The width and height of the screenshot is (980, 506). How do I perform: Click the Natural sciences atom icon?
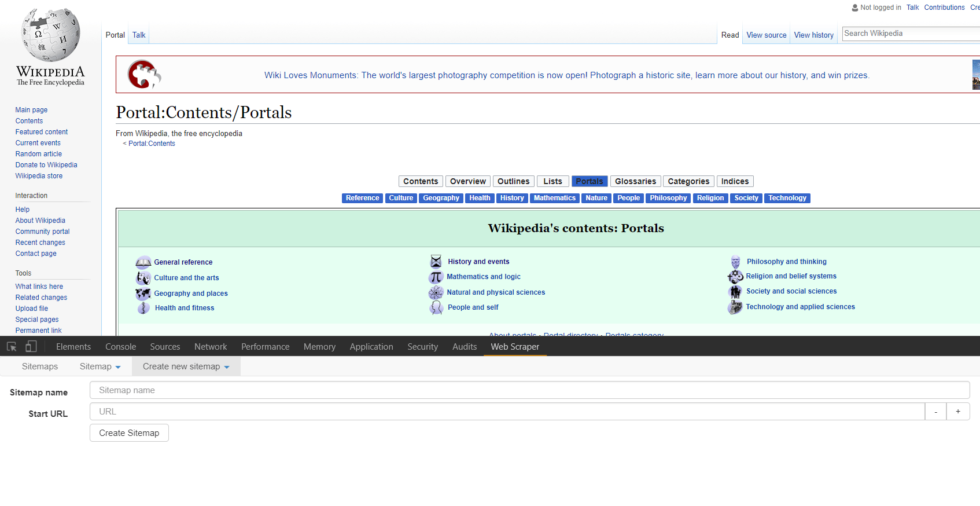point(436,292)
